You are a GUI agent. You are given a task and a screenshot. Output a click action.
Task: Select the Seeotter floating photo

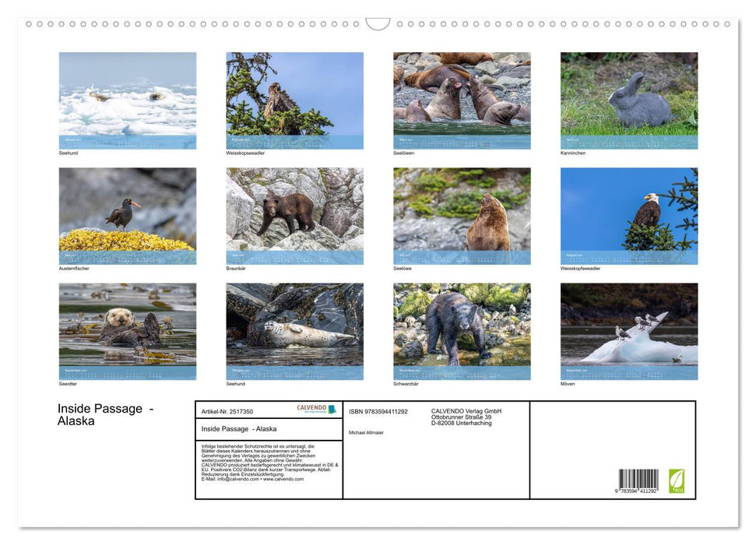[127, 332]
